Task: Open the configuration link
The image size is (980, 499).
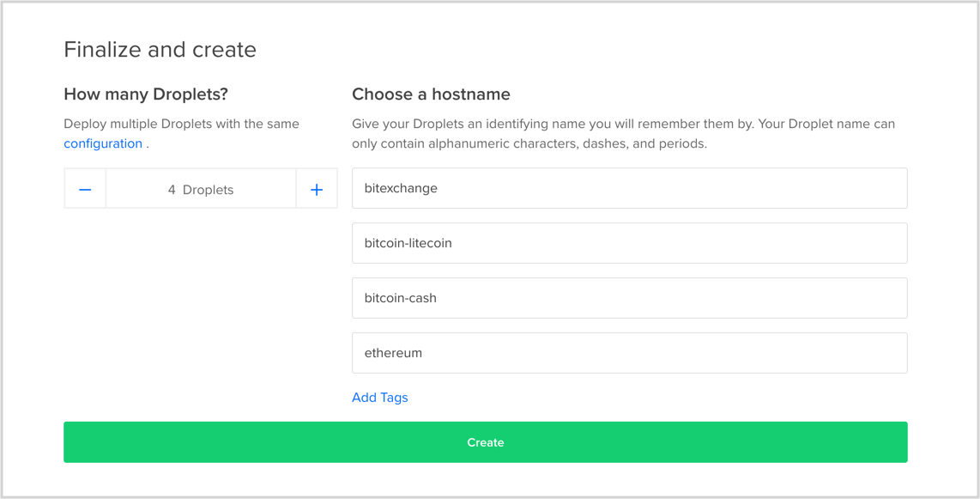Action: tap(103, 143)
